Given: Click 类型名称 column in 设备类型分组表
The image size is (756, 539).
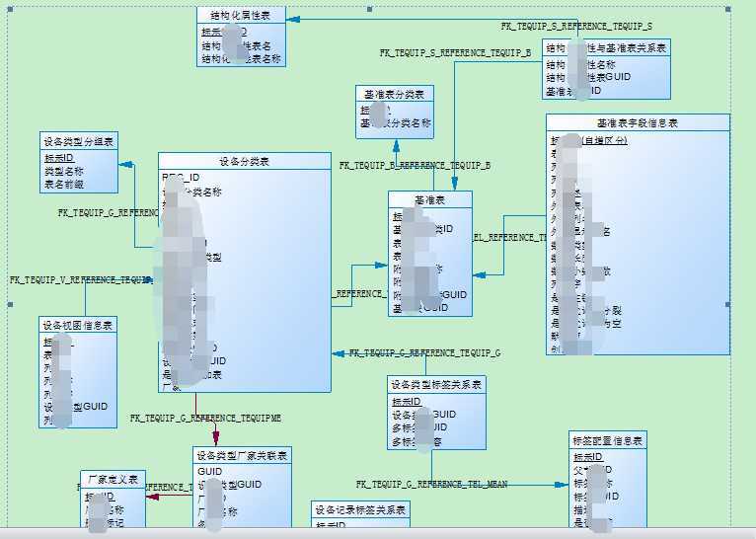Looking at the screenshot, I should point(63,171).
